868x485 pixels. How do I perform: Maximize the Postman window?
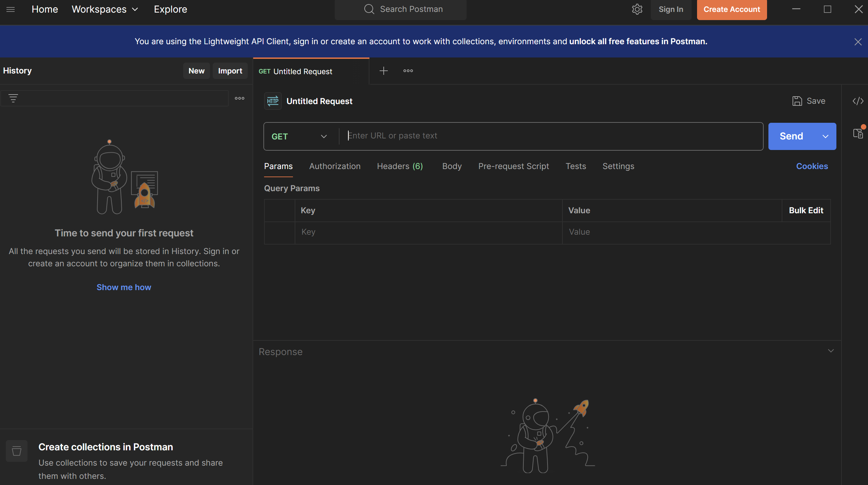[x=827, y=9]
